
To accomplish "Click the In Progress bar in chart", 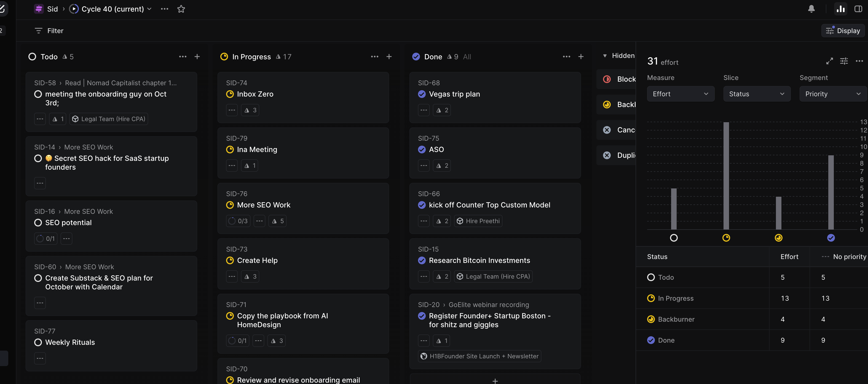I will (726, 175).
